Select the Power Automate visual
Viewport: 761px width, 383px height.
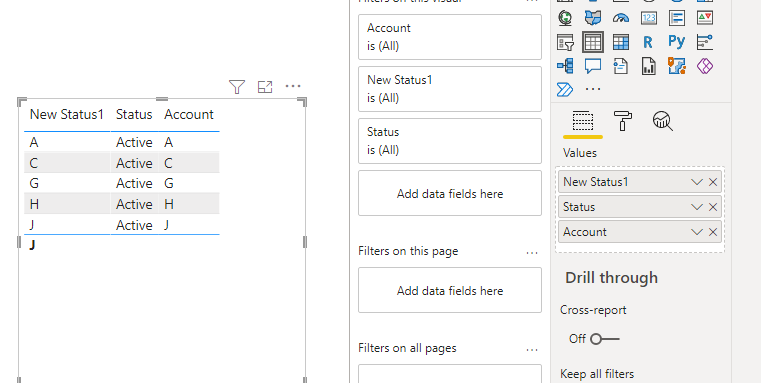coord(565,90)
